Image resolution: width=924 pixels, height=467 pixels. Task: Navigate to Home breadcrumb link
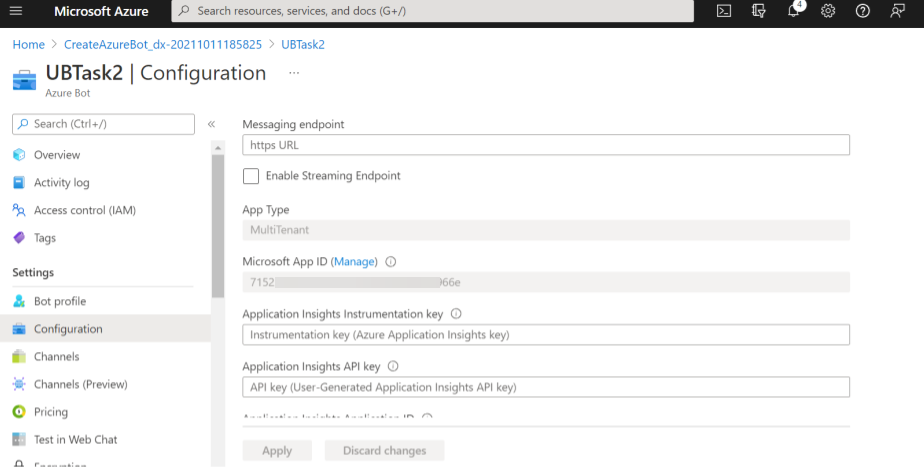(28, 45)
